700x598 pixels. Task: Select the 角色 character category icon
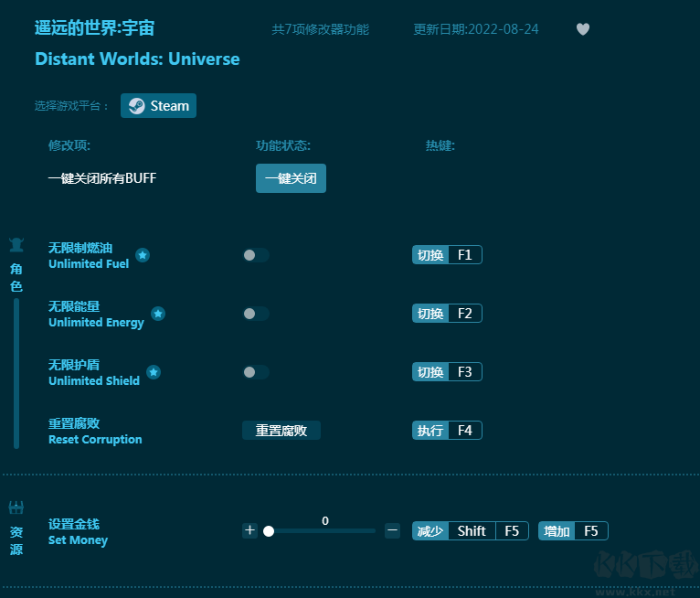point(16,245)
